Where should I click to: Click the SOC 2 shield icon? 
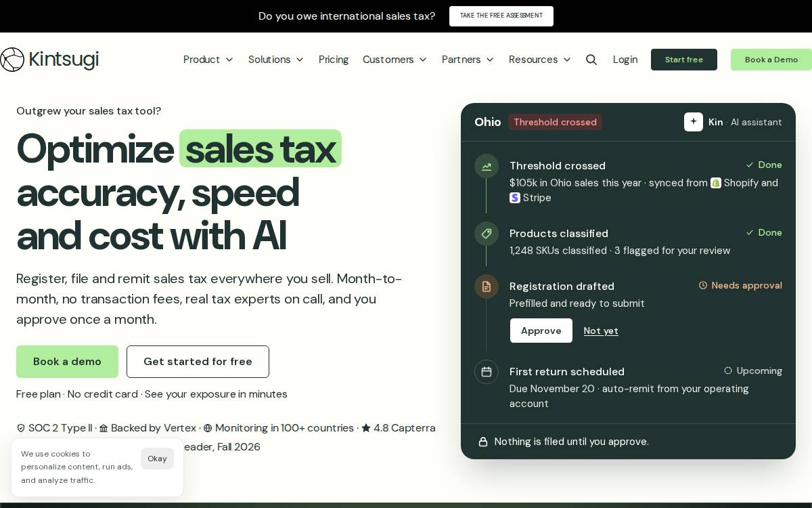pyautogui.click(x=21, y=428)
